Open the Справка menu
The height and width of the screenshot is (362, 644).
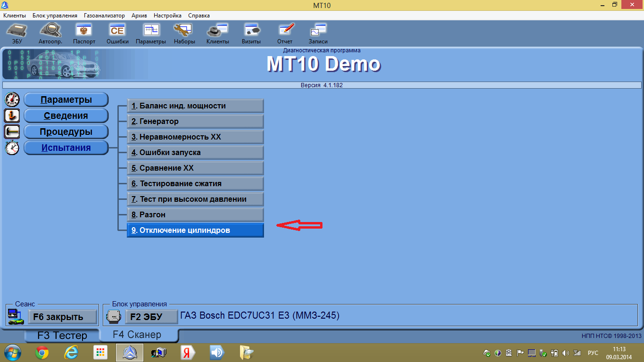click(x=199, y=15)
